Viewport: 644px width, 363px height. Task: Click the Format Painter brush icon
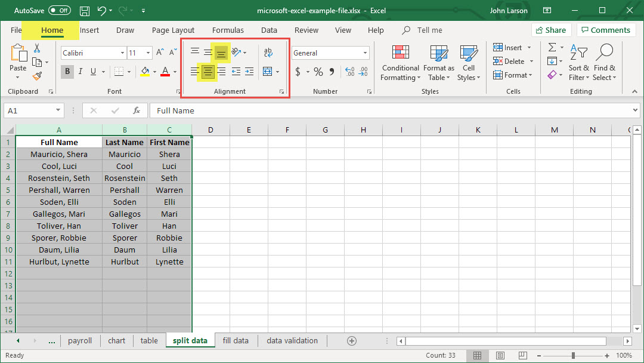coord(37,76)
